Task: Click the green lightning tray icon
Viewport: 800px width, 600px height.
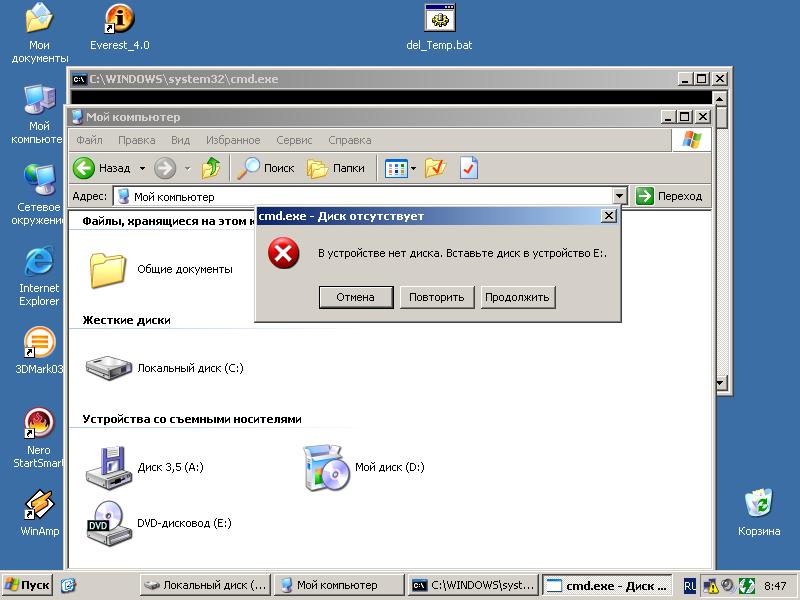Action: (x=746, y=586)
